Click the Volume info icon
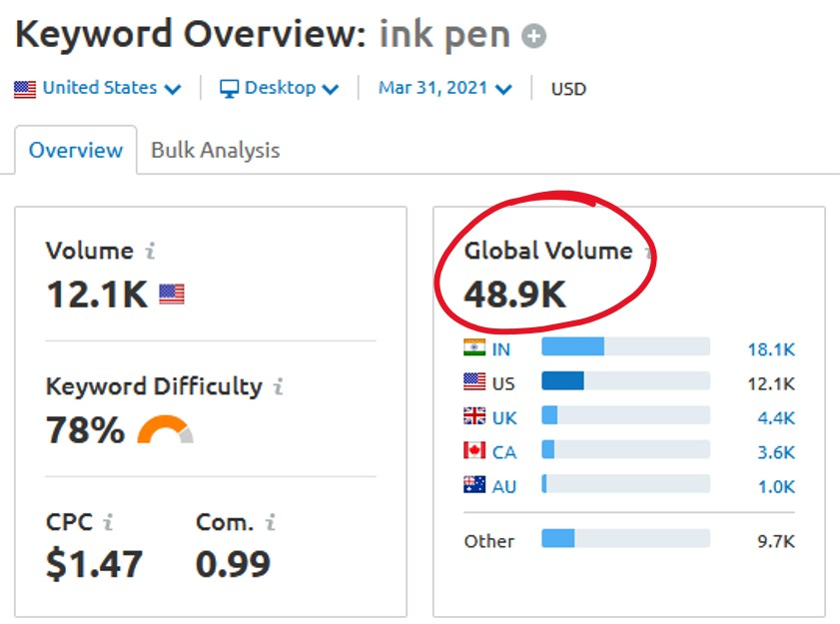The image size is (840, 624). click(x=151, y=251)
